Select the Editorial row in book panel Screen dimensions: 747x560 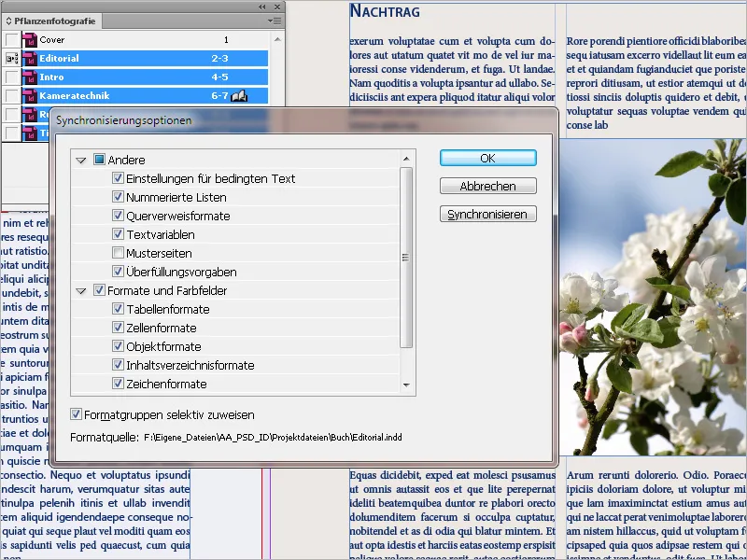point(145,59)
